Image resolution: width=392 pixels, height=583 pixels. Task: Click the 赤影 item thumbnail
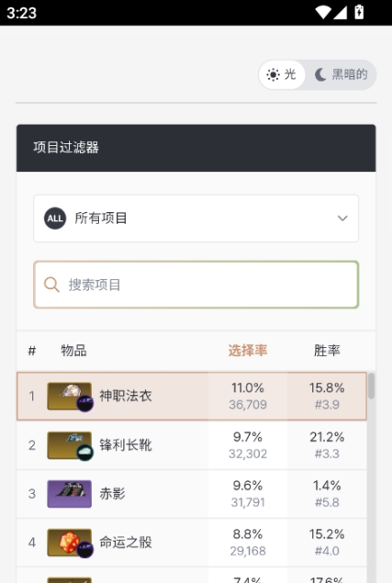tap(70, 494)
